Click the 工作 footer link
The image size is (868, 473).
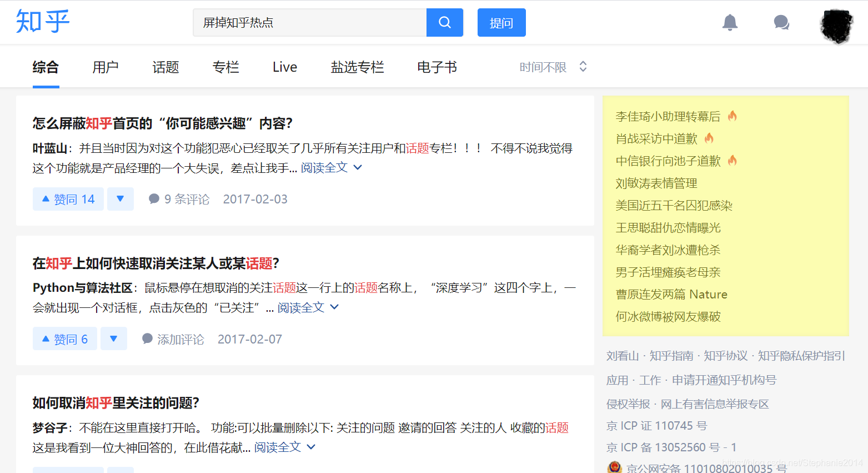click(x=650, y=380)
